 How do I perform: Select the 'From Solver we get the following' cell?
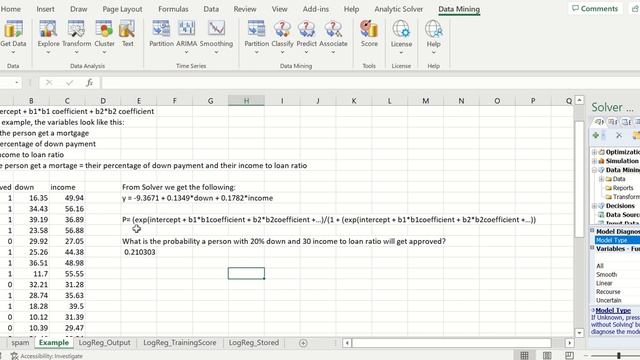pyautogui.click(x=179, y=187)
